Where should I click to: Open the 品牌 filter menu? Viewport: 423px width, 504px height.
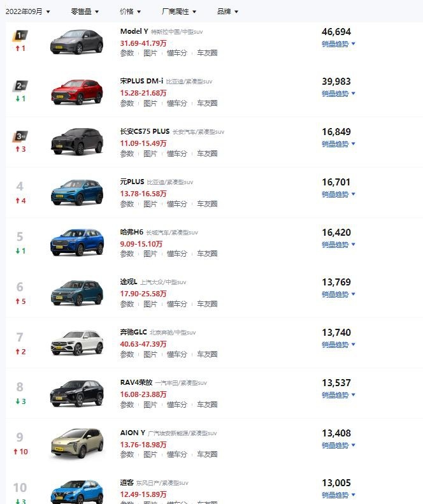[227, 11]
